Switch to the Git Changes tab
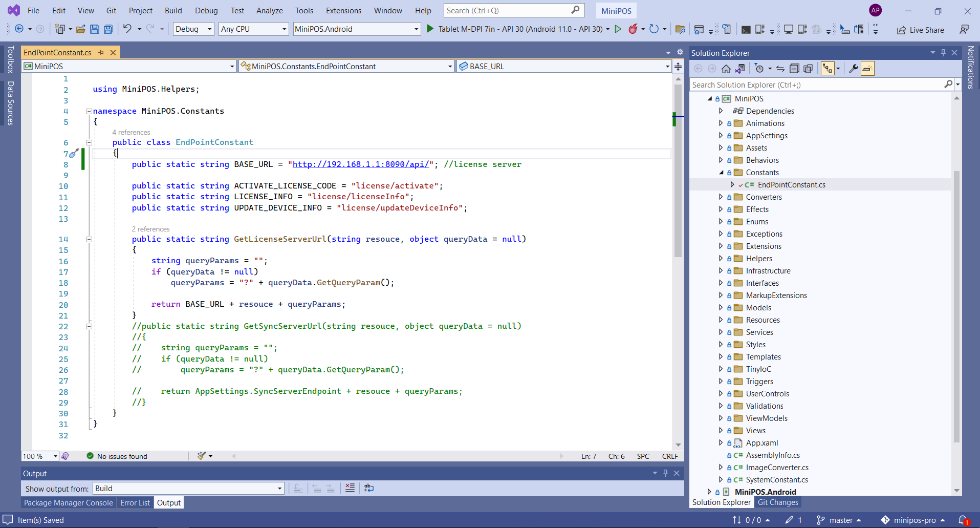The width and height of the screenshot is (980, 528). pos(778,502)
